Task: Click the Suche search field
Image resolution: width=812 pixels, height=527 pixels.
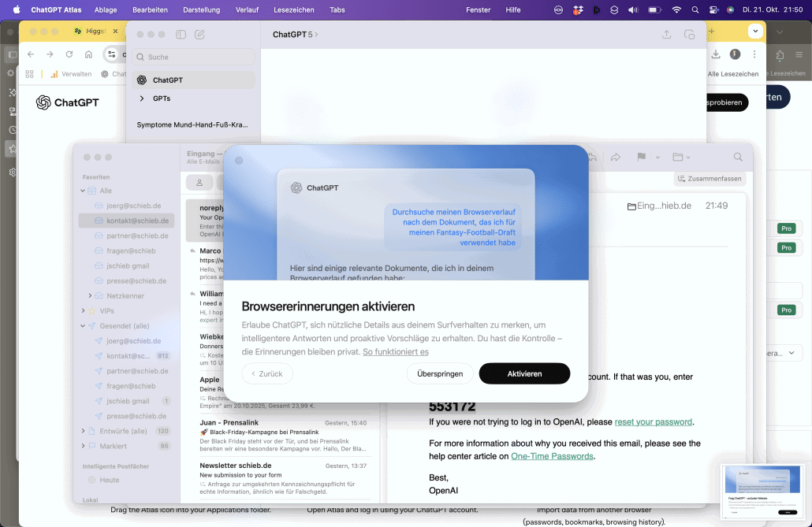Action: click(193, 57)
